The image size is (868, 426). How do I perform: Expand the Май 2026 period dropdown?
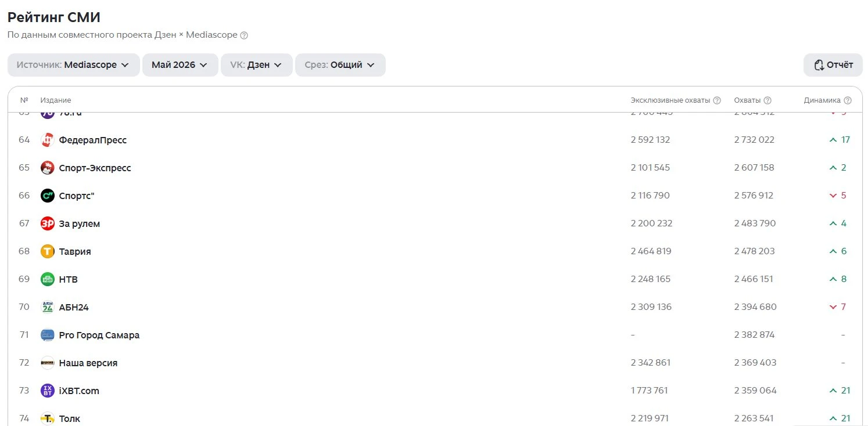180,65
